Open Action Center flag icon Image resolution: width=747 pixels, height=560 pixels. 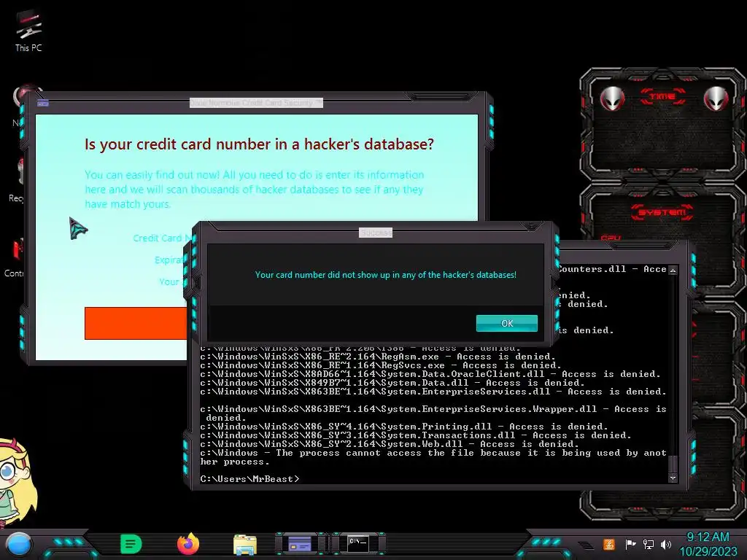click(x=630, y=544)
